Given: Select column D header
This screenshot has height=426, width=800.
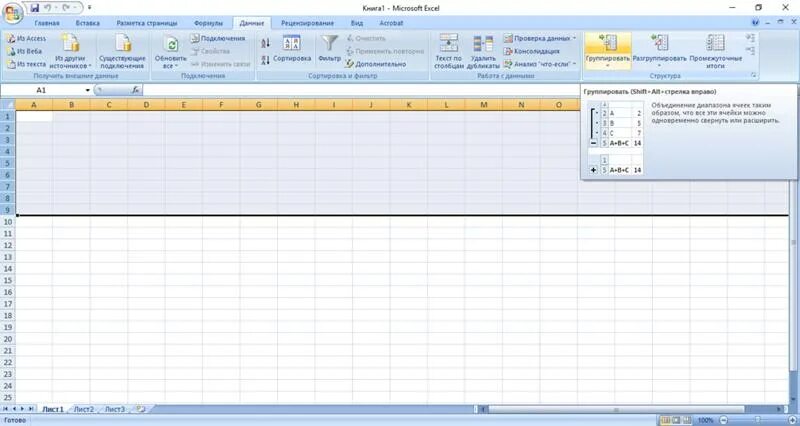Looking at the screenshot, I should [146, 105].
